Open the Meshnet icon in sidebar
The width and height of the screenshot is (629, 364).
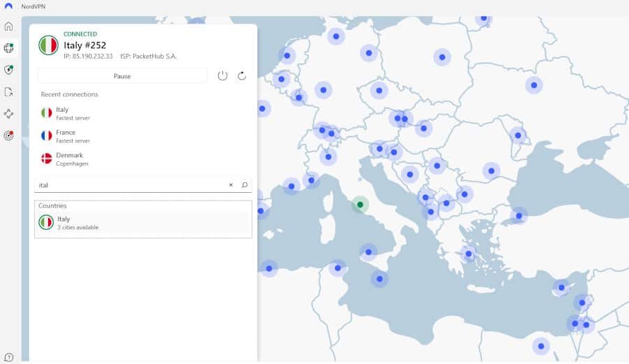(x=8, y=113)
